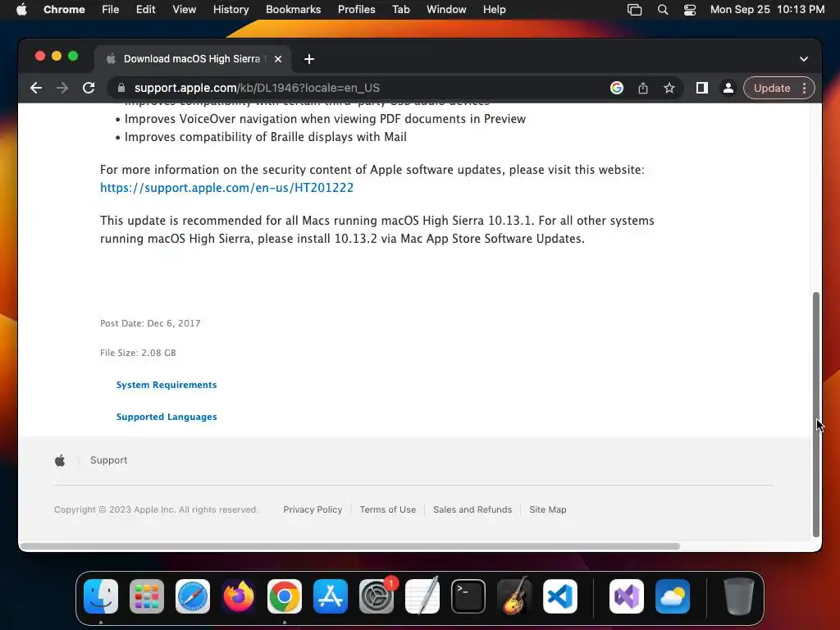Image resolution: width=840 pixels, height=630 pixels.
Task: Open the HT201222 security updates link
Action: tap(226, 188)
